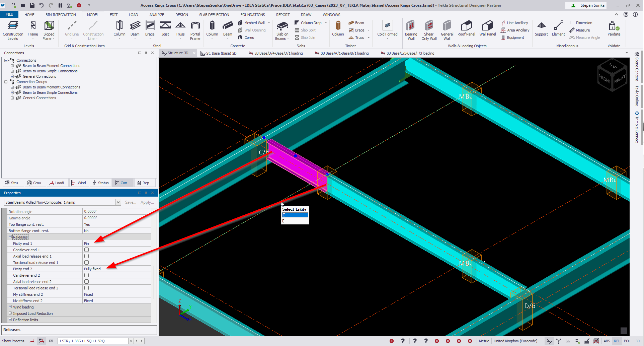Tick Axial load release end 2
The image size is (644, 346).
point(87,282)
